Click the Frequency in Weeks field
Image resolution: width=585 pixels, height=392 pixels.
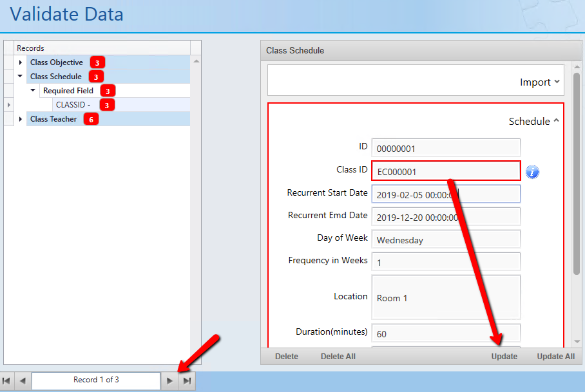pos(446,262)
